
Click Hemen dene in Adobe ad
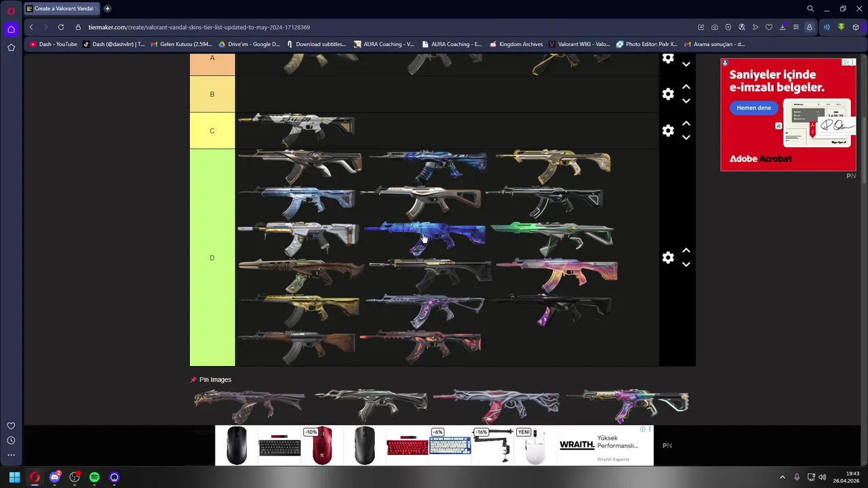(x=754, y=108)
